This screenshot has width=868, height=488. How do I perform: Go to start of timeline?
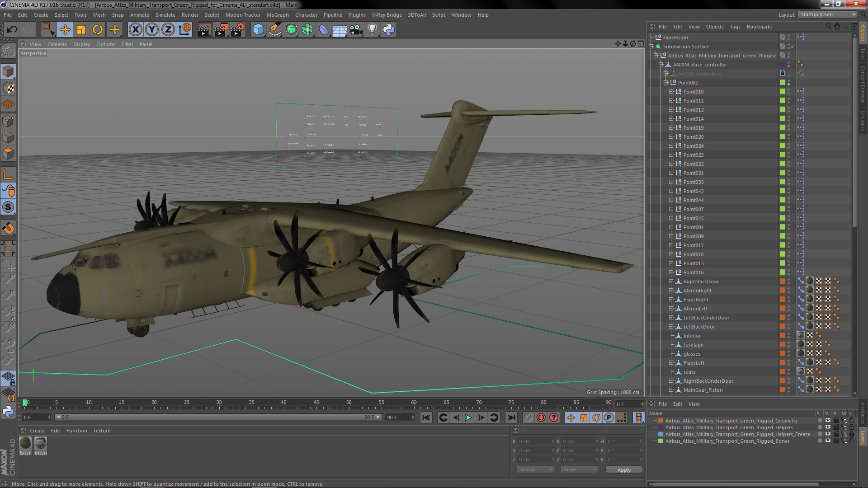[x=426, y=418]
